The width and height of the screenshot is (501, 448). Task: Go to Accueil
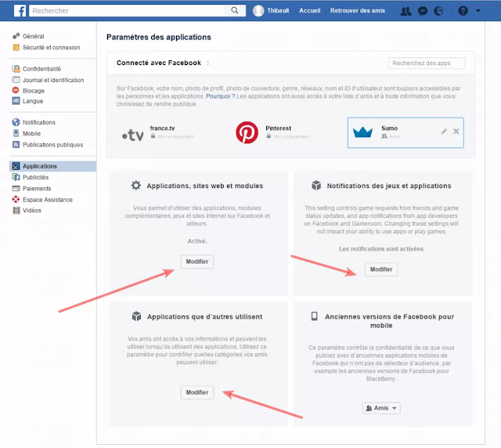(x=310, y=10)
